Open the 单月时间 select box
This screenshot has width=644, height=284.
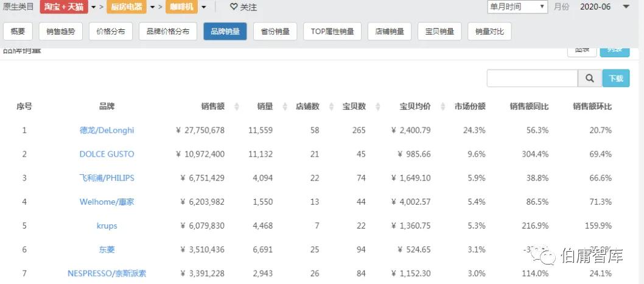(x=517, y=7)
